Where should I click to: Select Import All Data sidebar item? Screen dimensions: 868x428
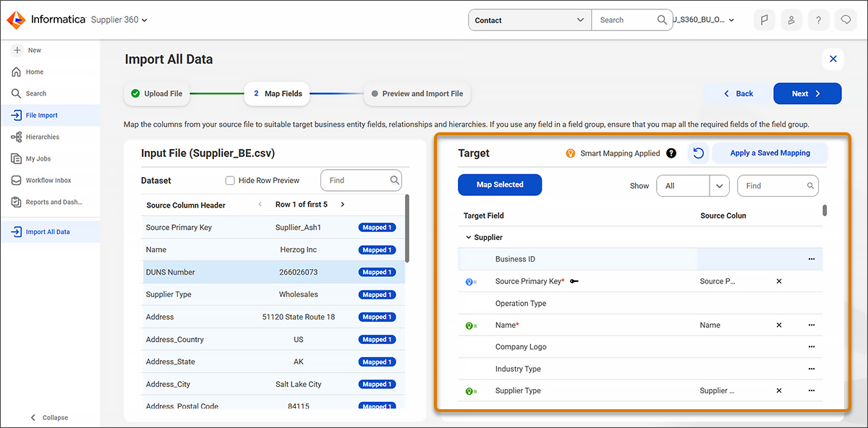(x=50, y=232)
